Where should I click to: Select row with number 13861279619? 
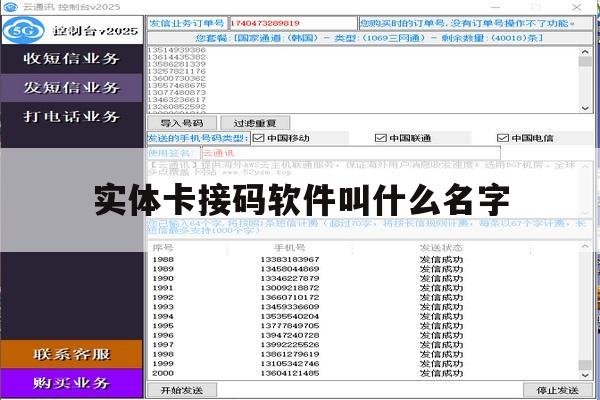click(x=364, y=354)
